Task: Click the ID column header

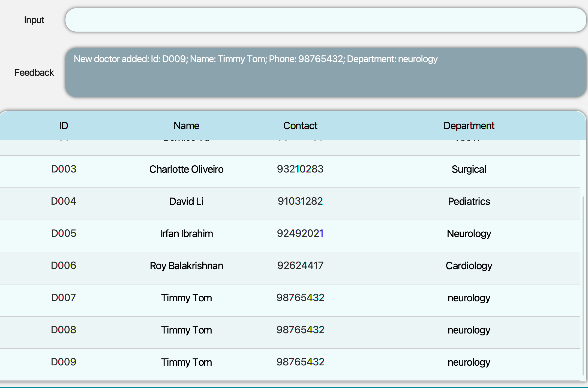Action: (x=64, y=126)
